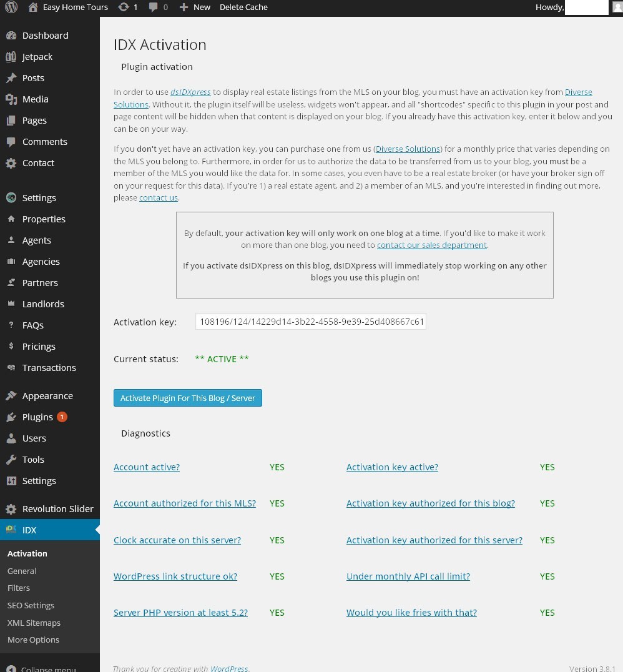Open Server PHP version at least 5.2? link
The image size is (623, 672).
click(180, 613)
